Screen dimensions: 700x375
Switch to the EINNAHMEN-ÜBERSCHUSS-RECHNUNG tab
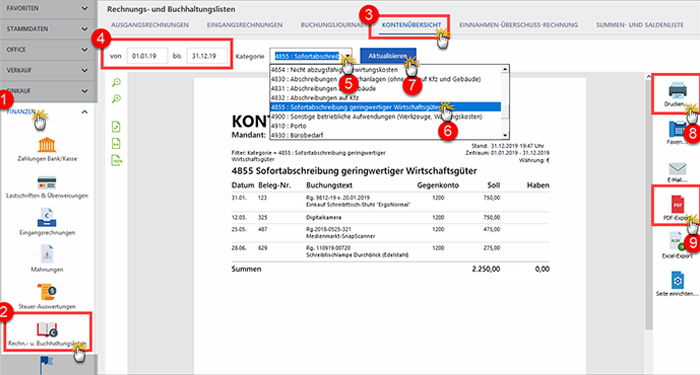click(x=519, y=25)
